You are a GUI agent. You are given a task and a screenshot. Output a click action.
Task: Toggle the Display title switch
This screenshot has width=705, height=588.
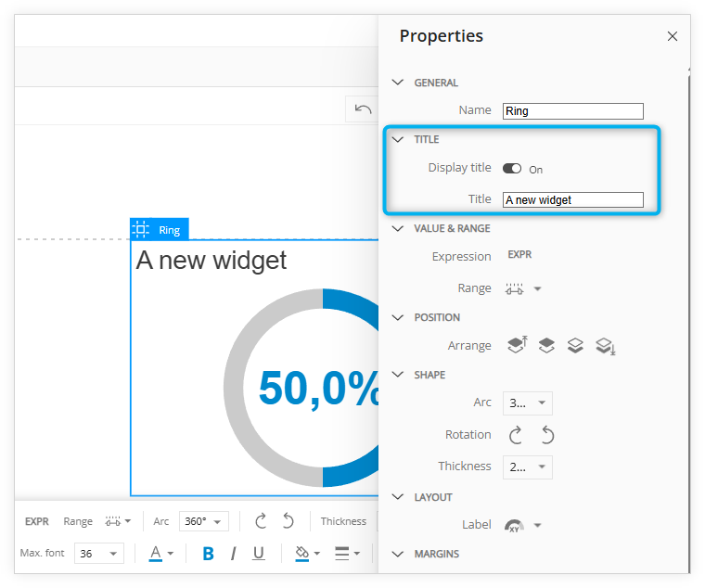tap(512, 169)
